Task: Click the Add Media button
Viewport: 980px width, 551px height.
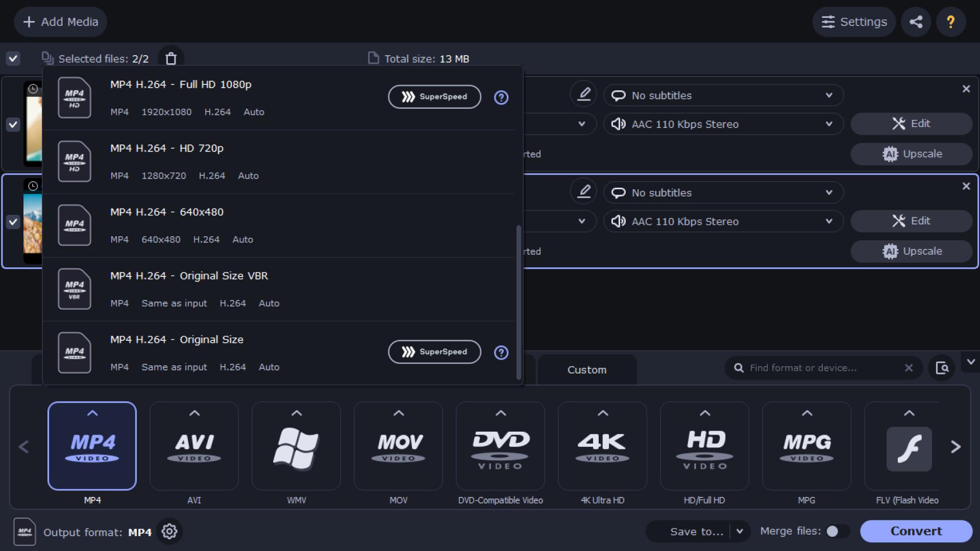Action: pyautogui.click(x=60, y=21)
